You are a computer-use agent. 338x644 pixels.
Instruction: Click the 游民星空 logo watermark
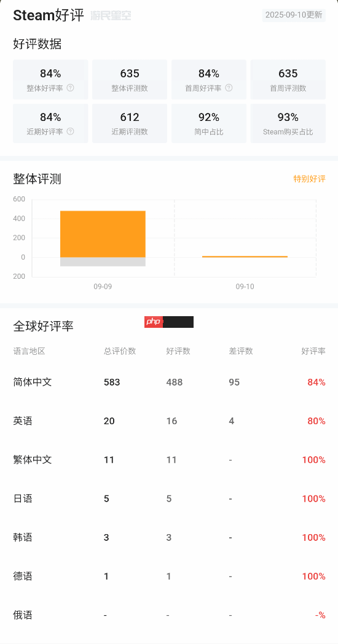[x=111, y=15]
